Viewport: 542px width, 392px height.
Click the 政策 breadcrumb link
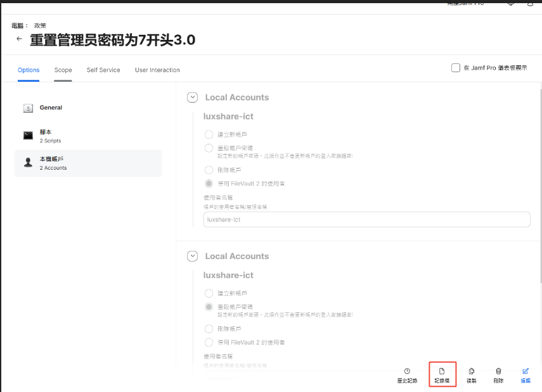point(40,25)
